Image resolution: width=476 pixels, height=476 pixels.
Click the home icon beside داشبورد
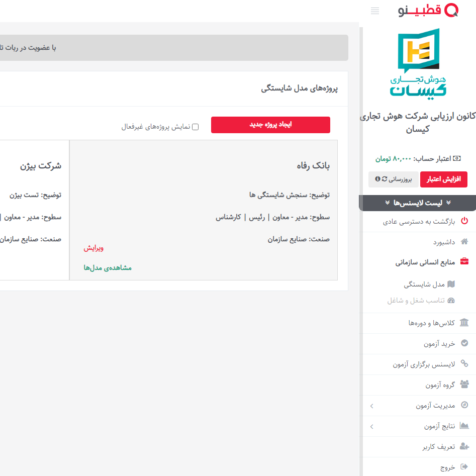pos(464,242)
